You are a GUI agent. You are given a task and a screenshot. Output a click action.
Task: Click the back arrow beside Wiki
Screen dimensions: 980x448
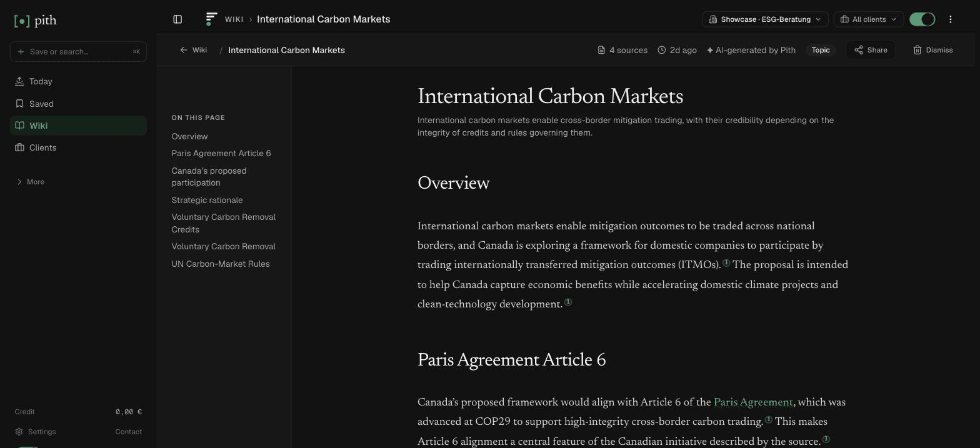click(x=183, y=50)
